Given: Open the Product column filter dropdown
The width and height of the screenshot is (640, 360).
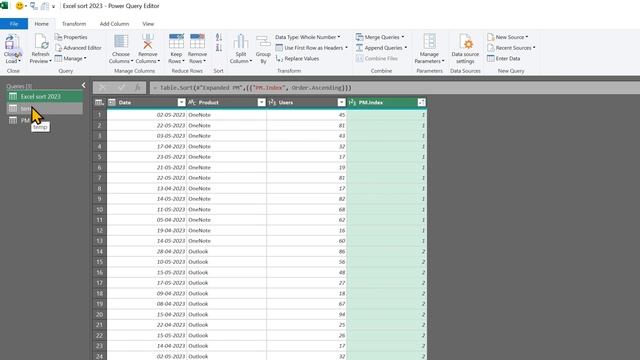Looking at the screenshot, I should 262,102.
